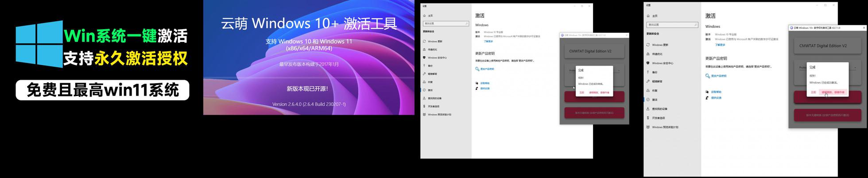Screen dimensions: 868x178
Task: Open Windows 预览体验计划 icon, left Settings window
Action: pyautogui.click(x=424, y=114)
